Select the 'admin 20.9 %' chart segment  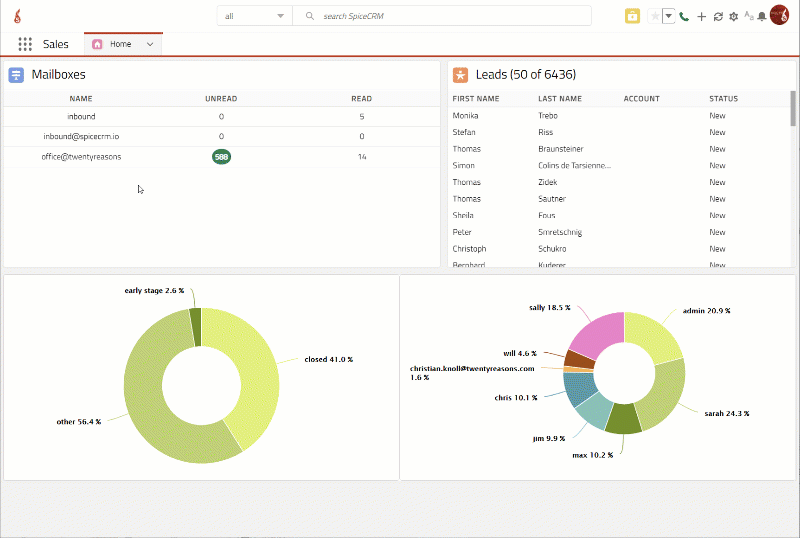point(653,336)
